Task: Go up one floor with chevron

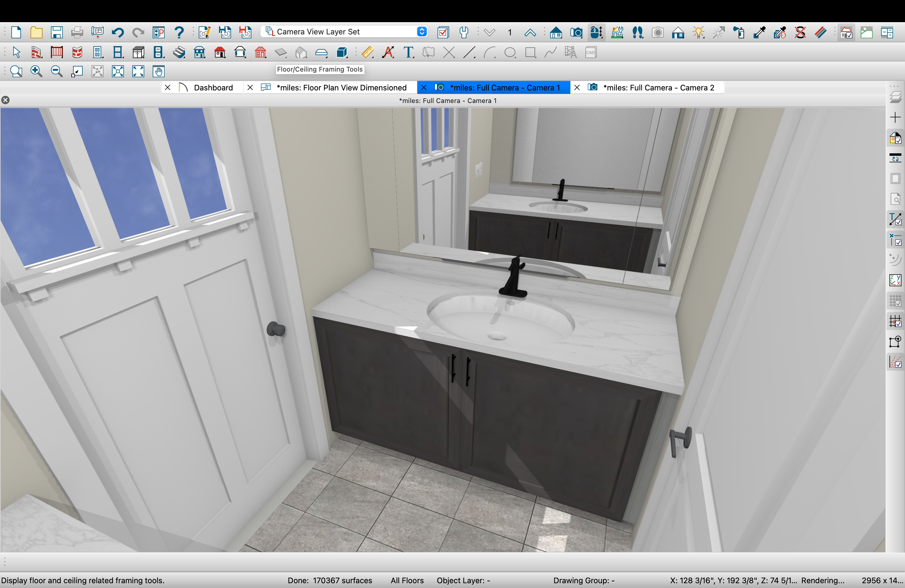Action: click(x=530, y=32)
